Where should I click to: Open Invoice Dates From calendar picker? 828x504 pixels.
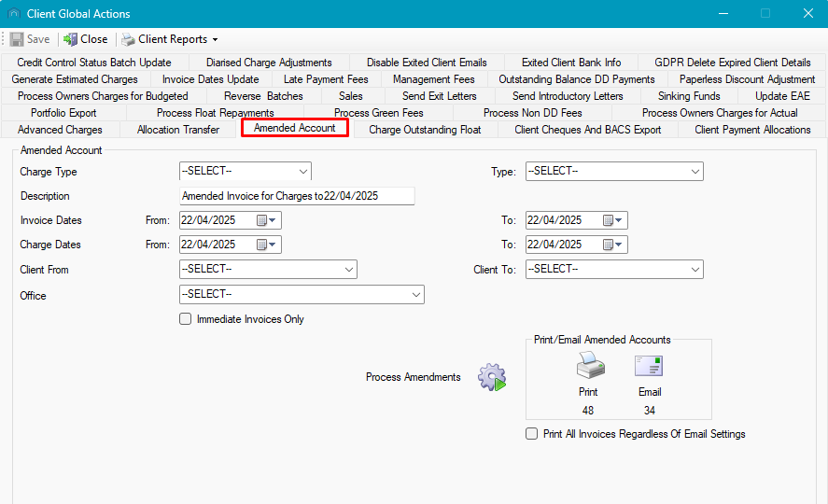tap(266, 220)
